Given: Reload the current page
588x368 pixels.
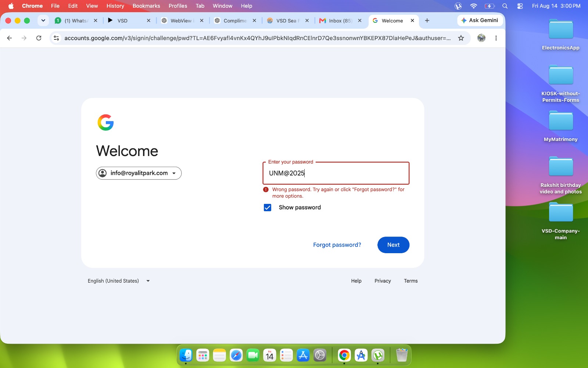Looking at the screenshot, I should pos(39,38).
